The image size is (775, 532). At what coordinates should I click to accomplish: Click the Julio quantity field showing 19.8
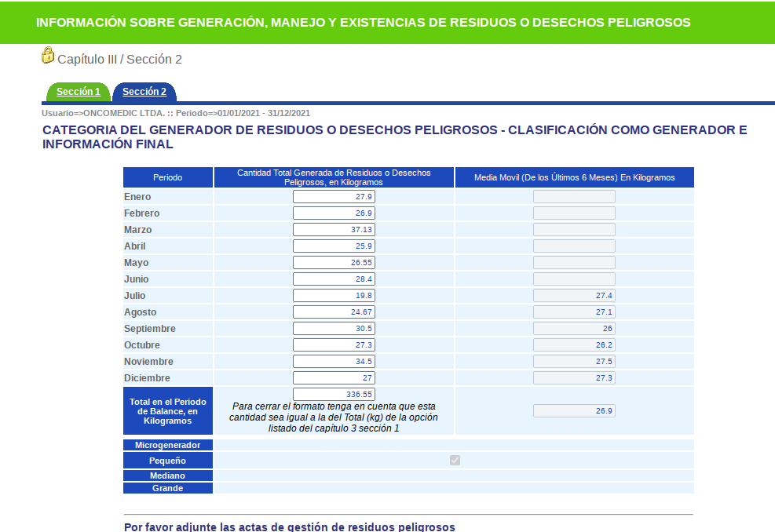tap(334, 296)
